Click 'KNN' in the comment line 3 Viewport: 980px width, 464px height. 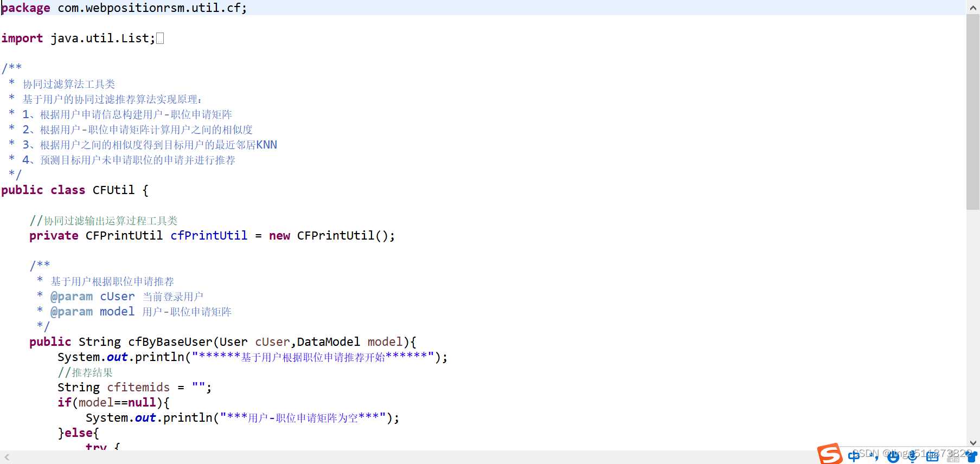pyautogui.click(x=266, y=145)
